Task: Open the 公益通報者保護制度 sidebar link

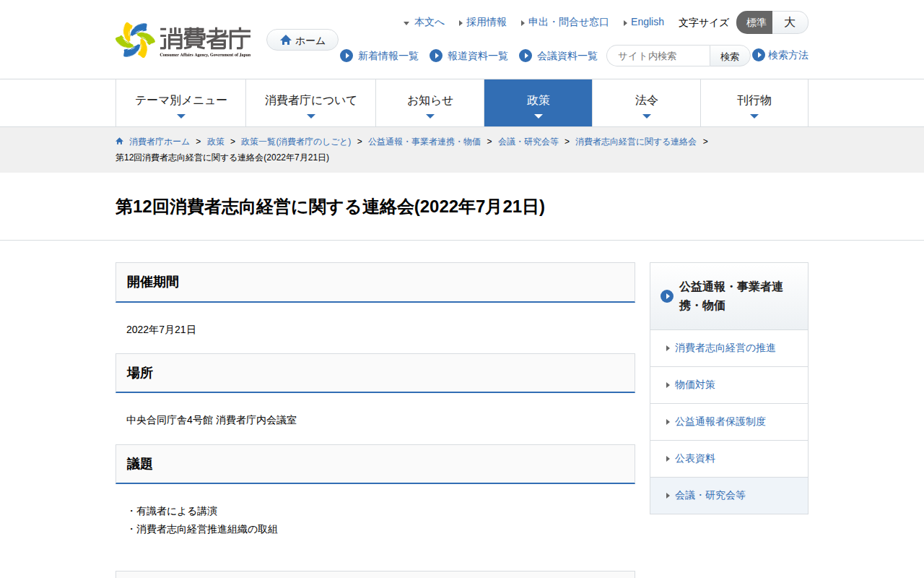Action: 720,421
